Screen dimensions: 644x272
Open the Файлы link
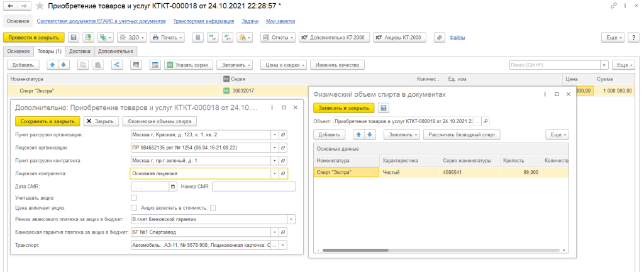point(457,38)
